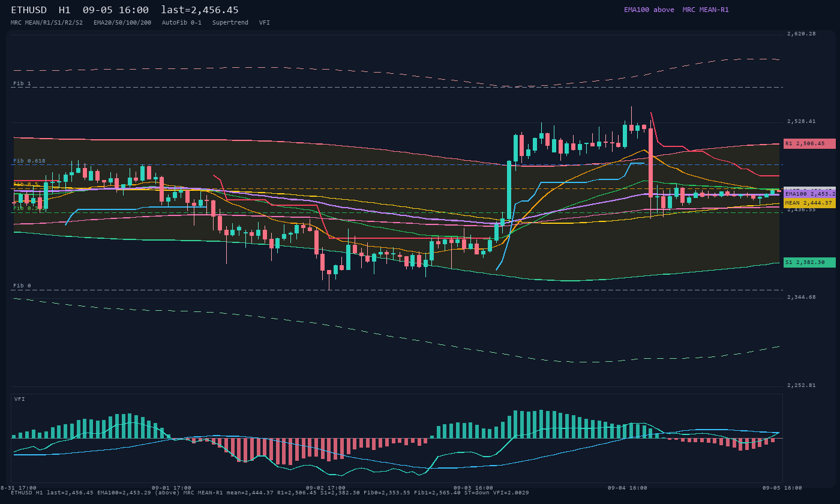Select the purple EMA100 price tag
This screenshot has height=504, width=840.
[x=809, y=193]
